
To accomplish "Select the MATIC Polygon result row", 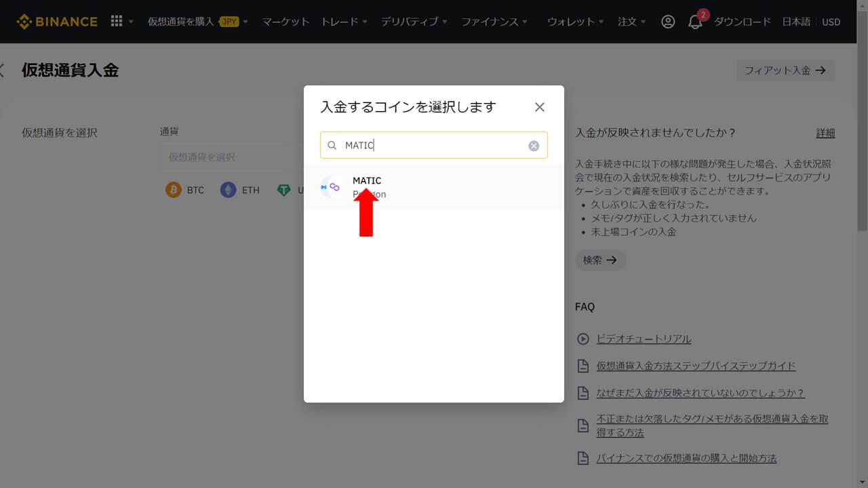I will point(434,187).
